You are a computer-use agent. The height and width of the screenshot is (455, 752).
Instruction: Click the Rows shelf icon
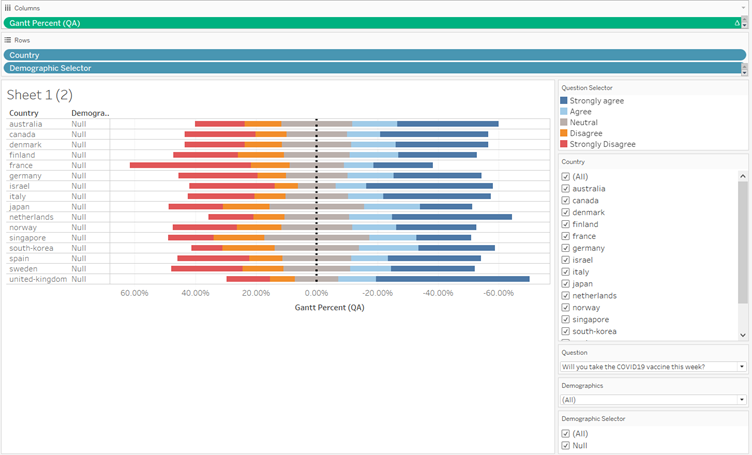click(8, 39)
